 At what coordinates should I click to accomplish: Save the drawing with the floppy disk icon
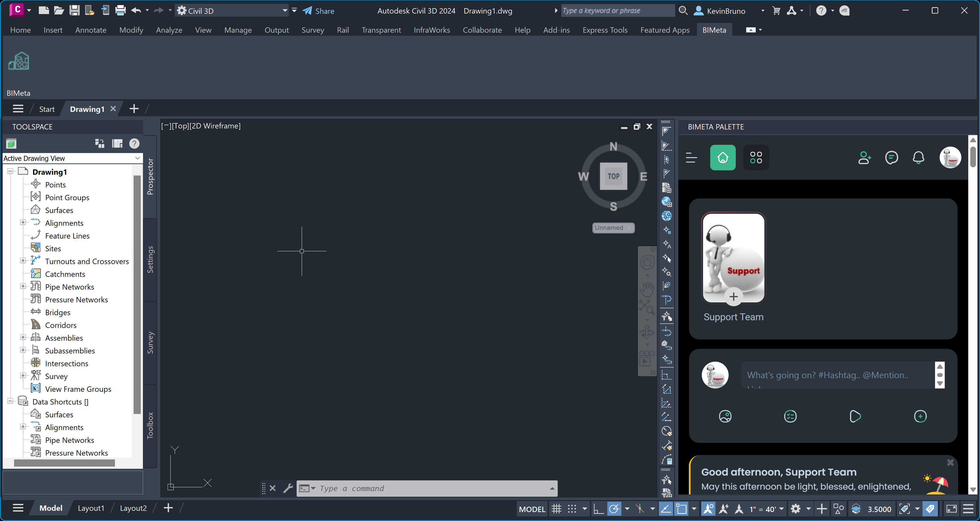click(74, 10)
